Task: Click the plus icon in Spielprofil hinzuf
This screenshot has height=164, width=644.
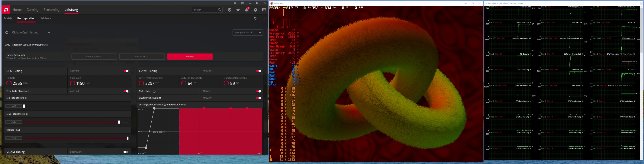Action: pyautogui.click(x=260, y=32)
